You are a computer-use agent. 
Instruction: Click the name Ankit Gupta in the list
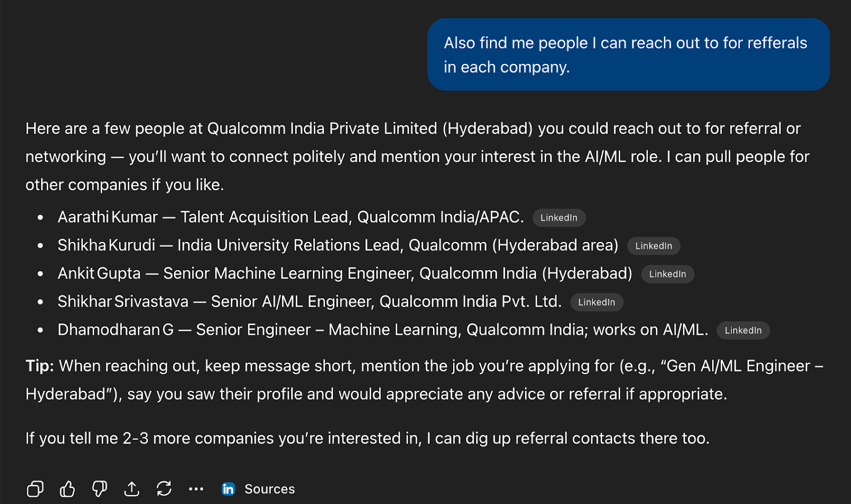tap(99, 273)
